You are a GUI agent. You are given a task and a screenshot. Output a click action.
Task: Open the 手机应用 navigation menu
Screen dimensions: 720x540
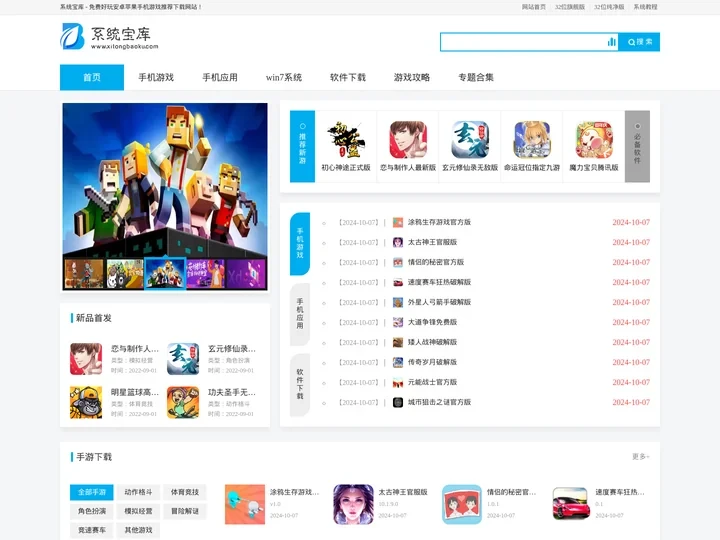pyautogui.click(x=220, y=77)
